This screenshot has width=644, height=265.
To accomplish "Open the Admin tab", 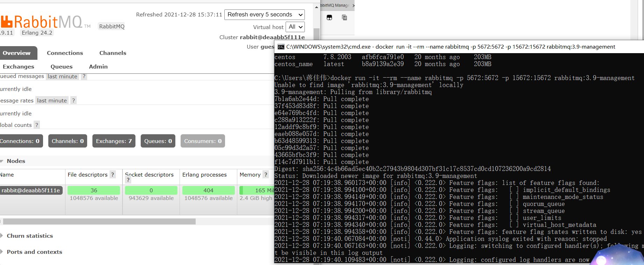I will [x=98, y=67].
